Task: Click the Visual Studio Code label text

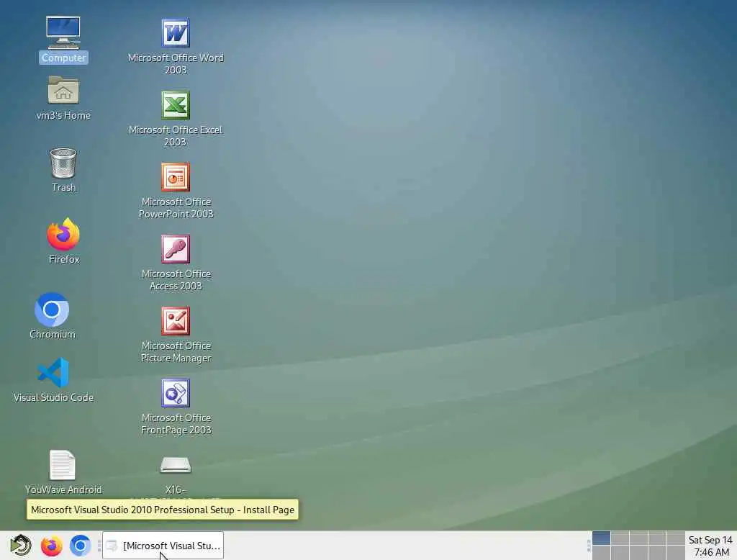Action: [53, 397]
